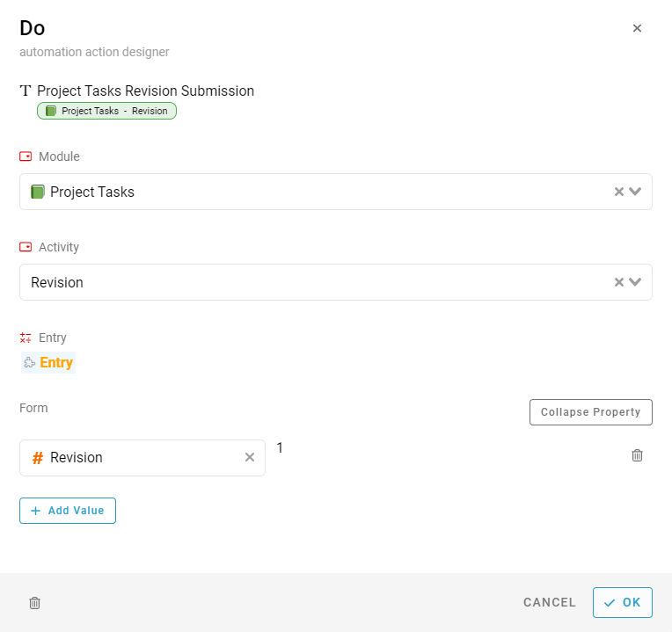Open the Revision form field selector
This screenshot has height=632, width=672.
coord(132,458)
